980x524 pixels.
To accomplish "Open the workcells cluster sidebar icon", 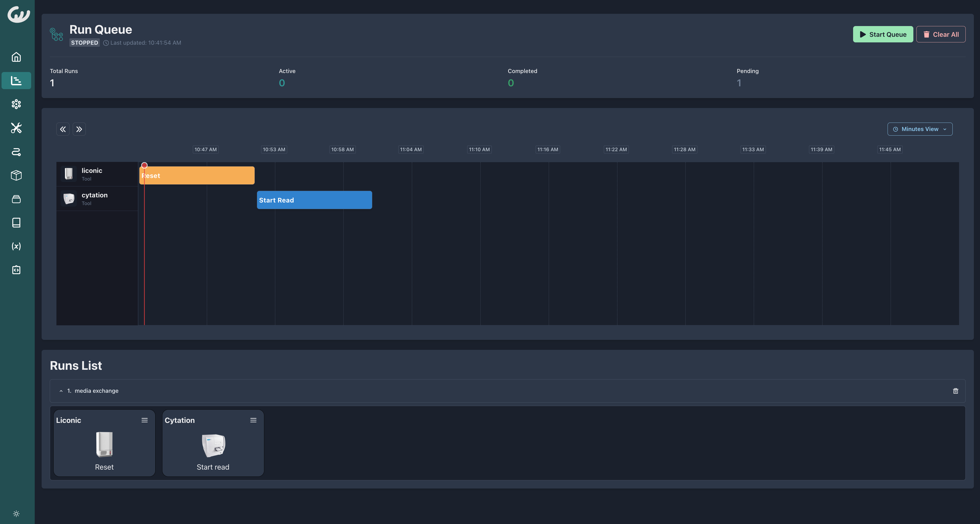I will (16, 104).
